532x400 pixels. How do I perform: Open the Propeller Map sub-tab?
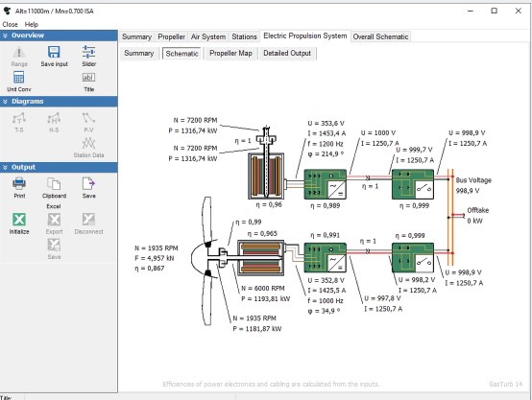(x=230, y=53)
